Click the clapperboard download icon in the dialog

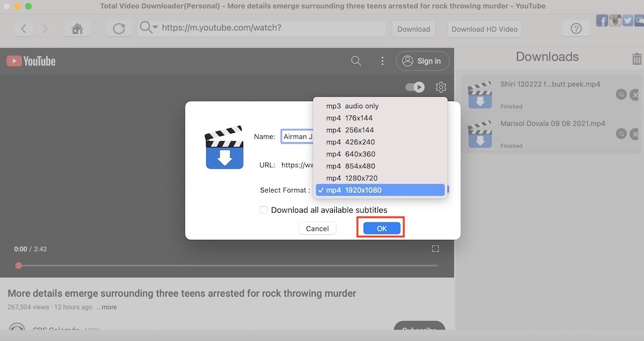tap(224, 148)
